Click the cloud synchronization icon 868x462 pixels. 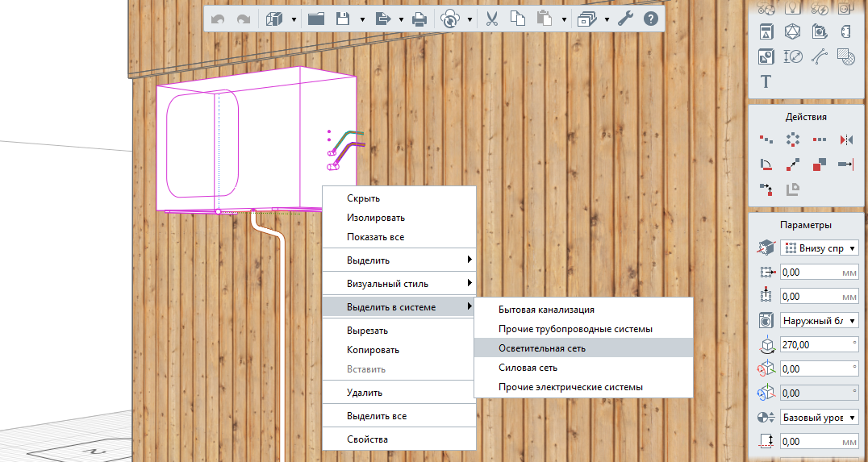(450, 19)
